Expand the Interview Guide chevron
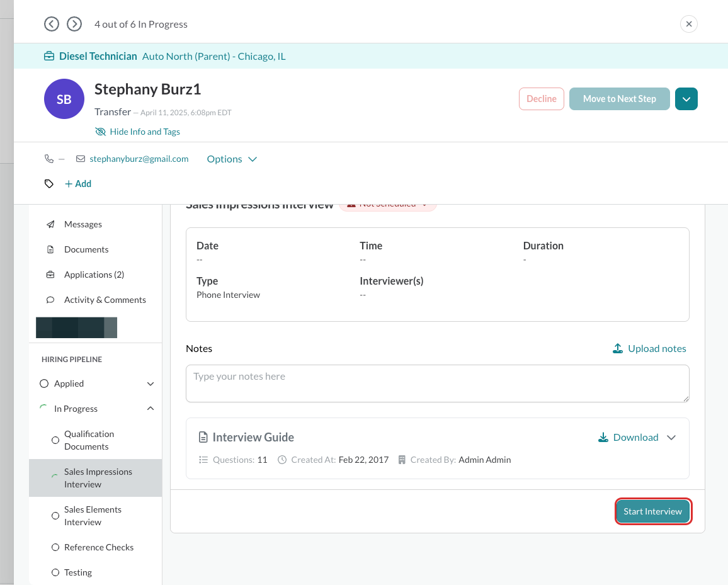 (x=671, y=438)
